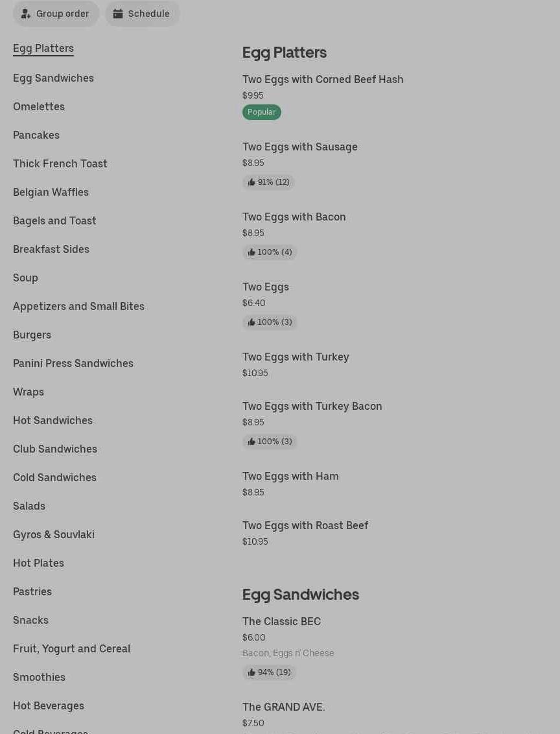The height and width of the screenshot is (734, 560).
Task: Click thumbs-up rating icon under The Classic BEC
Action: point(251,672)
